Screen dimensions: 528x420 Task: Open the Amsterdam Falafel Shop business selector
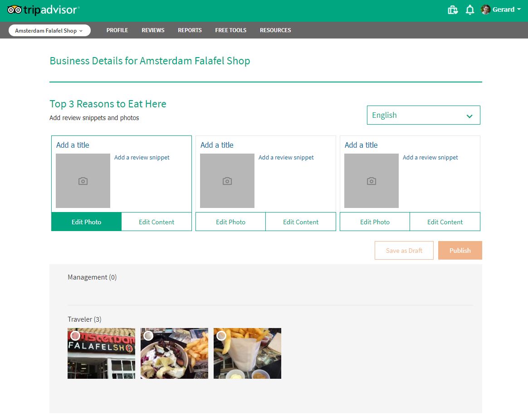pos(49,30)
